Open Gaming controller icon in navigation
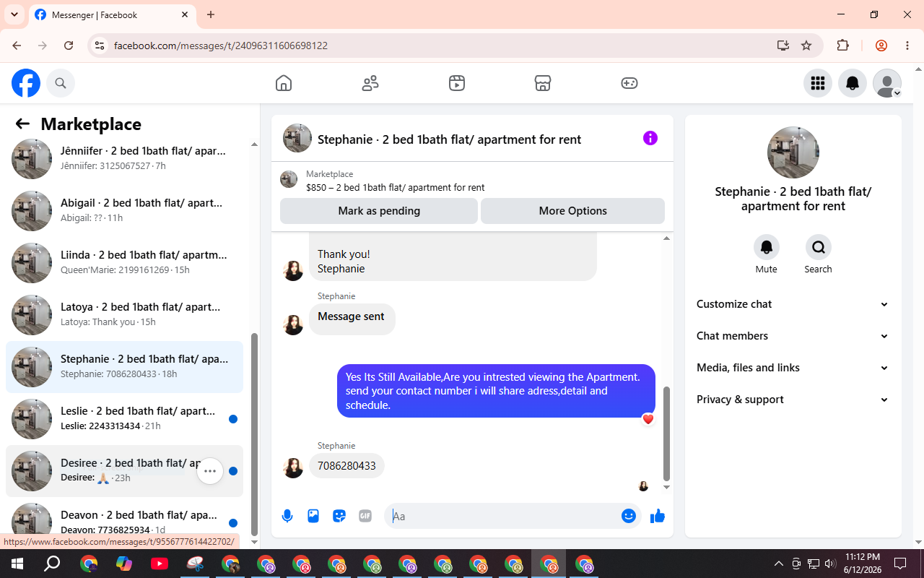924x578 pixels. point(629,83)
